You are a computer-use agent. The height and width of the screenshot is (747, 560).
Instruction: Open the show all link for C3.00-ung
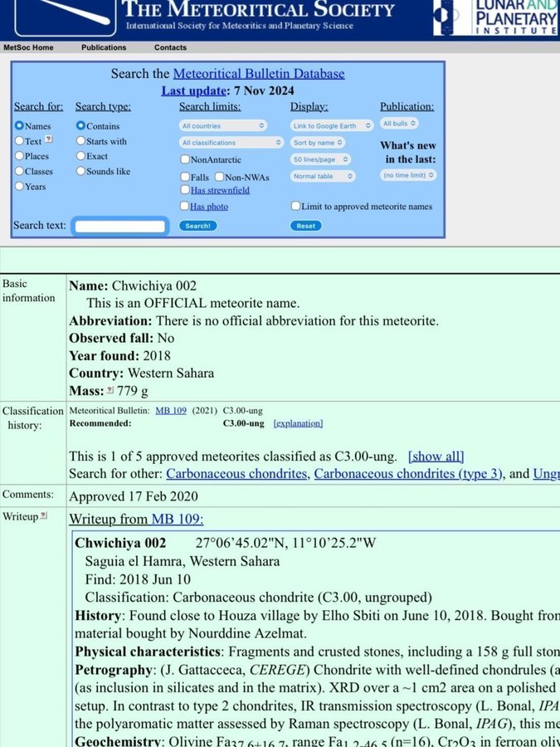pyautogui.click(x=436, y=456)
